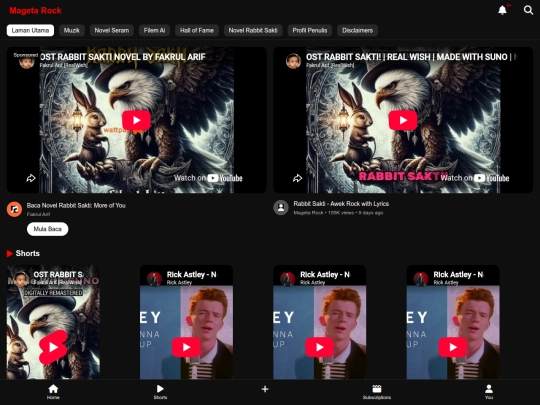This screenshot has width=540, height=405.
Task: Click channel avatar on Real Wish video
Action: pos(293,61)
